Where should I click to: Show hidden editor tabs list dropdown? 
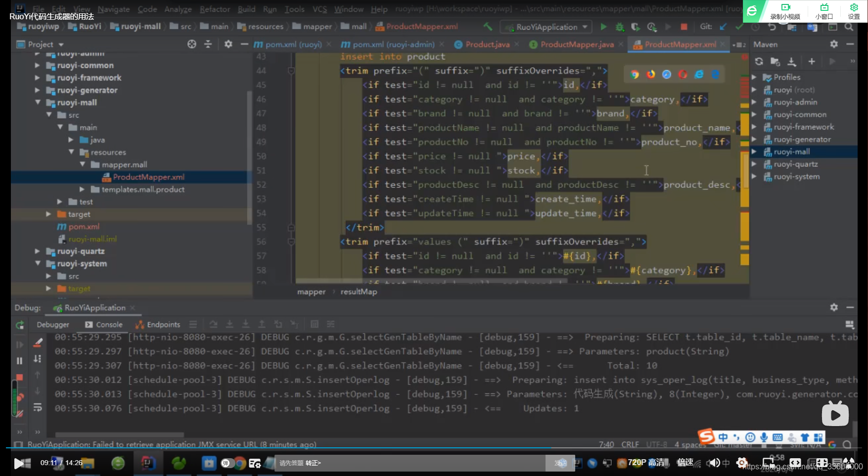[739, 44]
